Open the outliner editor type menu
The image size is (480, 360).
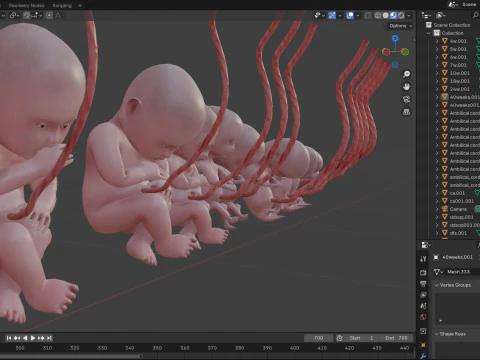[426, 15]
